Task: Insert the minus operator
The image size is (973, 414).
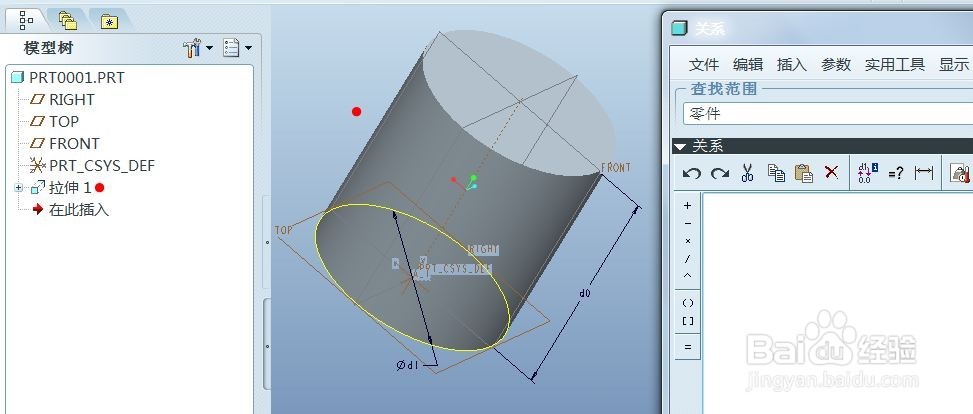Action: [x=688, y=223]
